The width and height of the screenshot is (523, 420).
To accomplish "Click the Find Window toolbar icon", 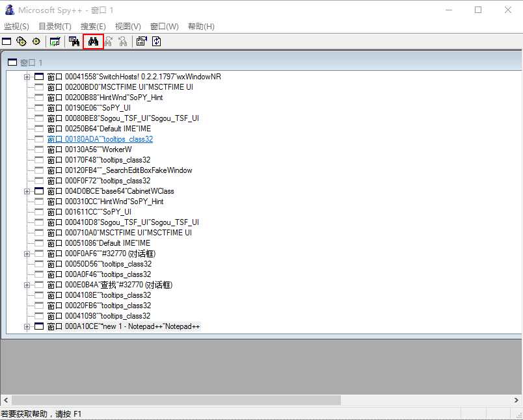I will coord(74,42).
